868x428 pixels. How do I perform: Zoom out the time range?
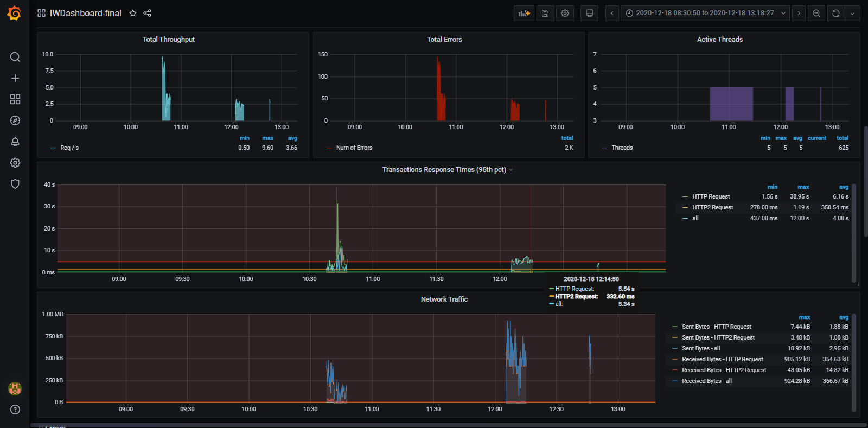(816, 14)
